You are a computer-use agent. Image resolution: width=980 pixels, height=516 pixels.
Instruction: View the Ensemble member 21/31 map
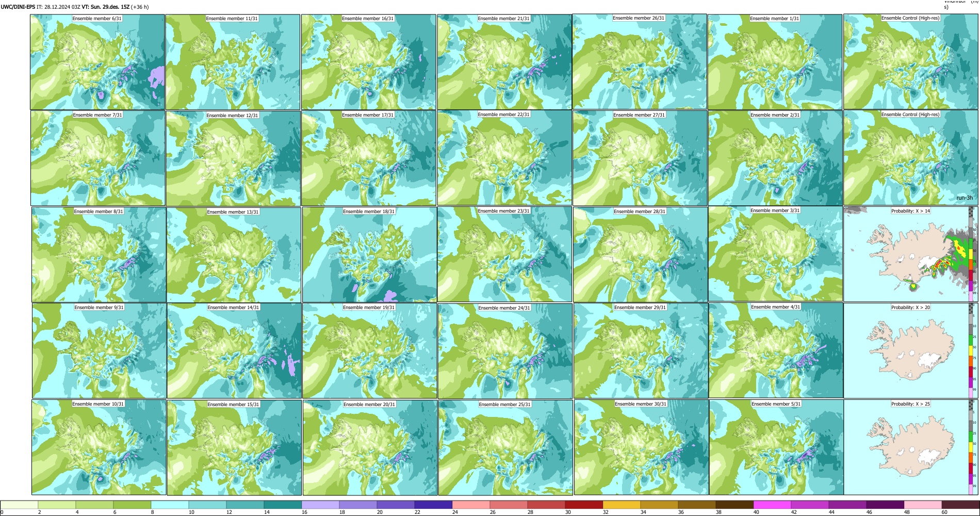pyautogui.click(x=504, y=62)
